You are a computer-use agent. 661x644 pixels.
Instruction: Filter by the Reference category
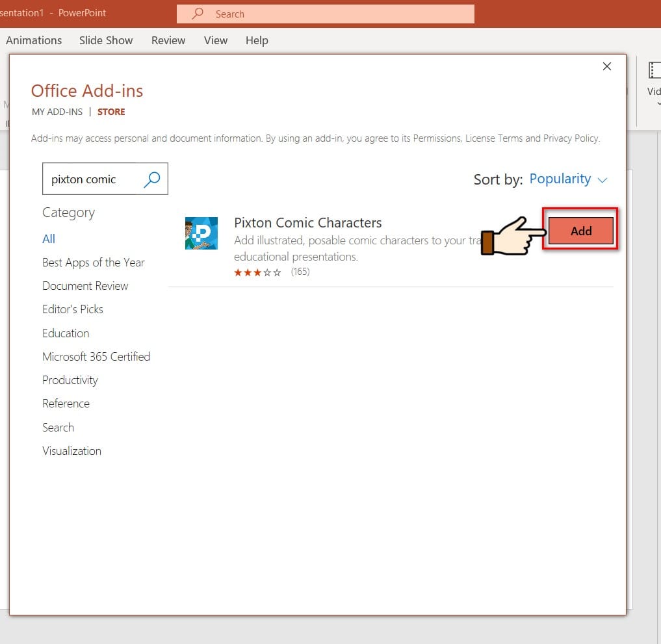point(66,404)
